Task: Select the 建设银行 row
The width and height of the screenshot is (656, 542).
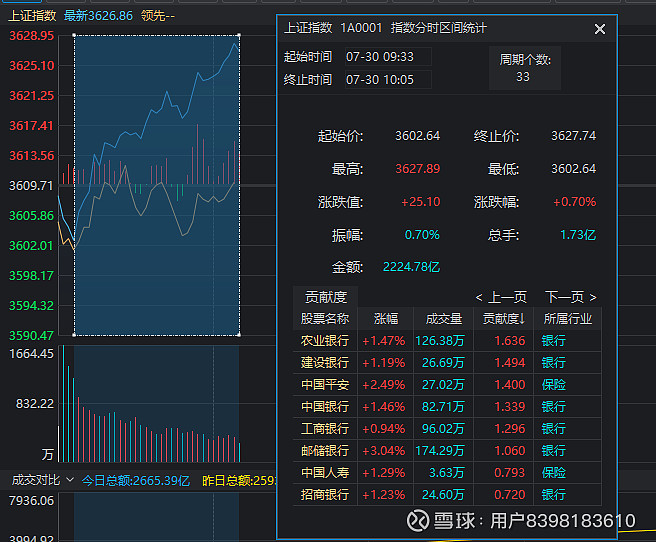Action: point(447,363)
